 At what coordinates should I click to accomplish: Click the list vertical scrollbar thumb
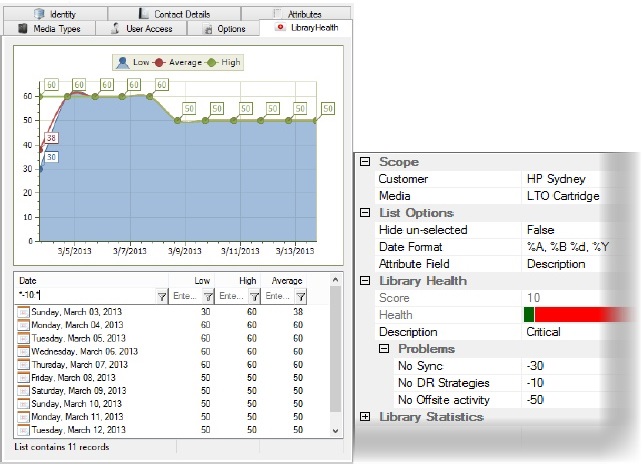point(335,349)
